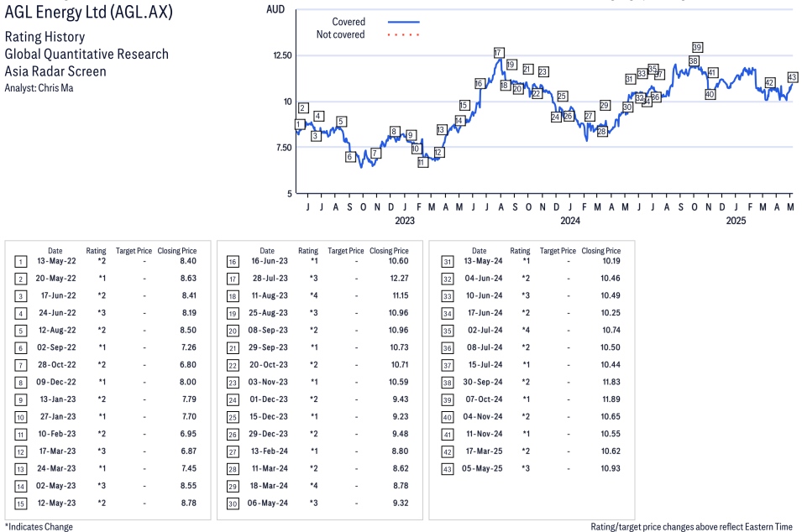Viewport: 802px width, 532px height.
Task: Click the 2024 year label below chart
Action: (570, 221)
